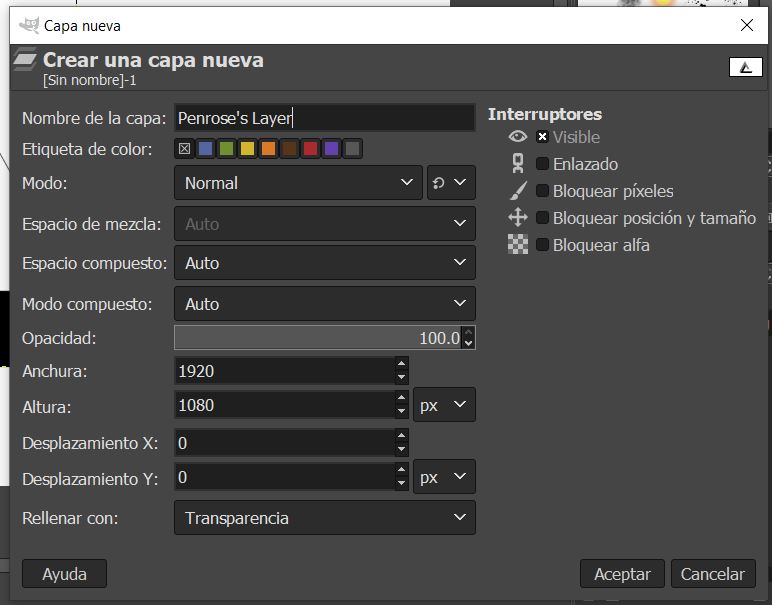Screen dimensions: 772x605
Task: Click the Aceptar button
Action: coord(622,573)
